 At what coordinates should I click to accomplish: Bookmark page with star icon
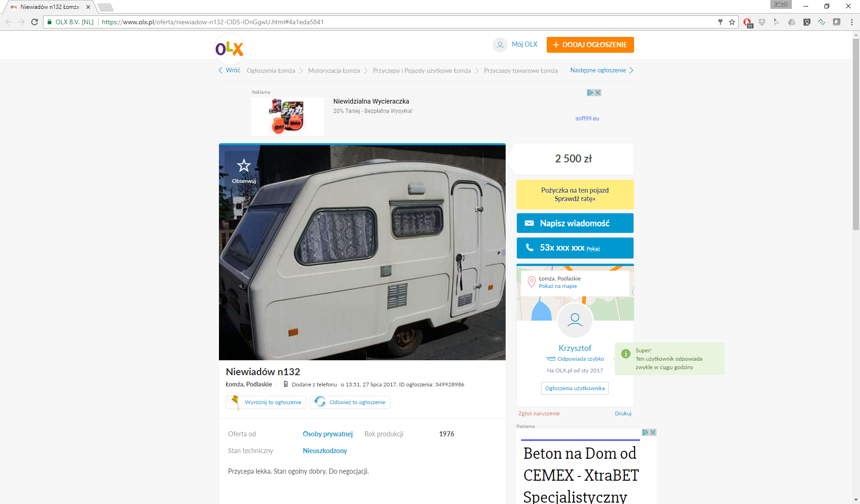point(732,22)
